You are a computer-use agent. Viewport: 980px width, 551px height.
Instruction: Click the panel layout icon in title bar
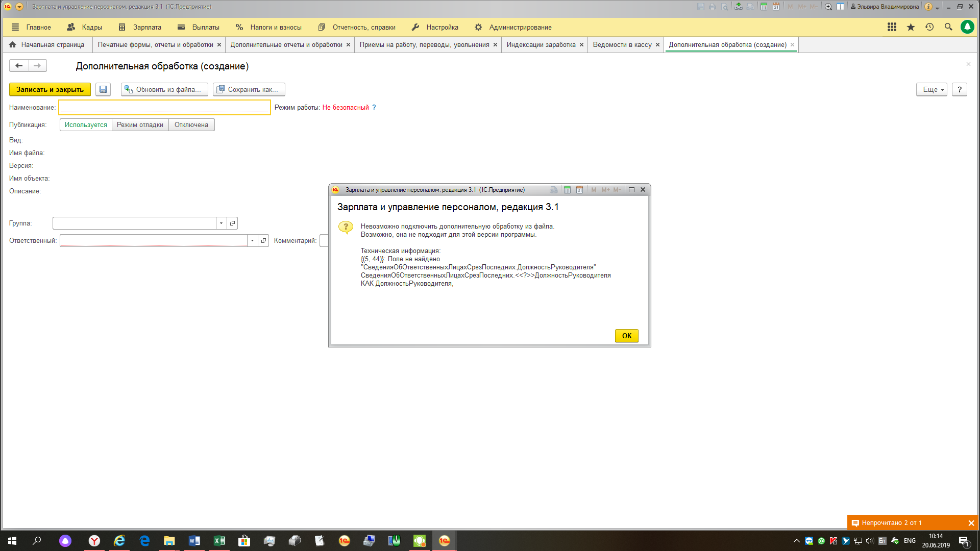(840, 7)
